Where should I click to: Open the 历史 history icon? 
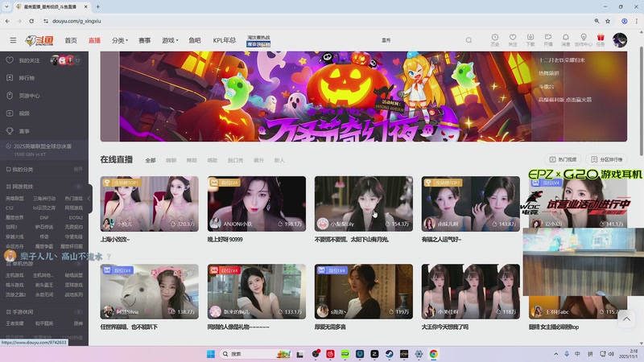point(495,39)
